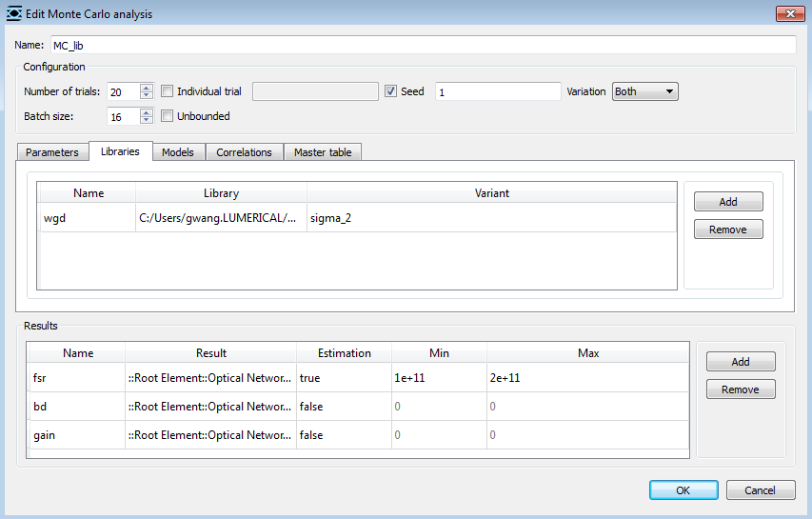This screenshot has height=519, width=812.
Task: Click the Monte Carlo window title icon
Action: click(x=14, y=13)
